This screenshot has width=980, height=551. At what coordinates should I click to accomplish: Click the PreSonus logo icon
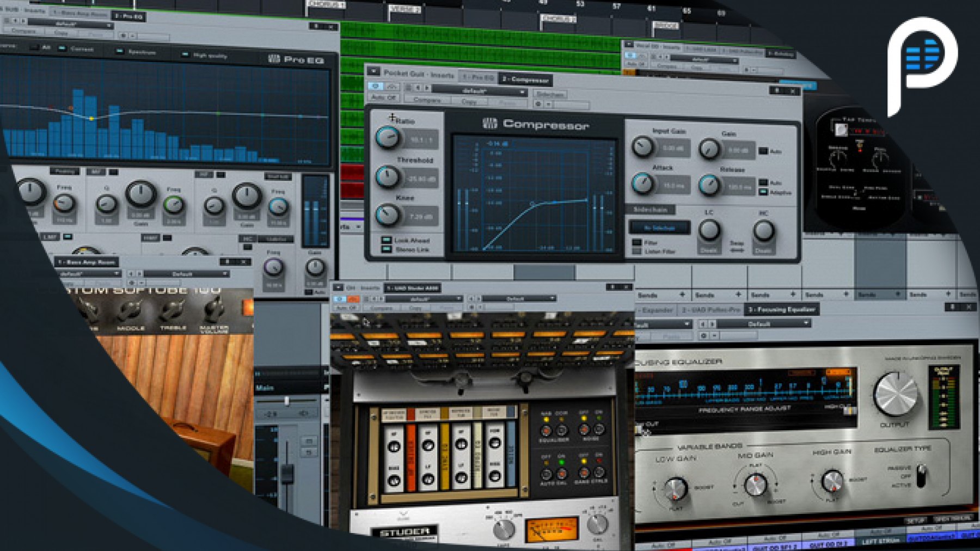click(x=922, y=66)
